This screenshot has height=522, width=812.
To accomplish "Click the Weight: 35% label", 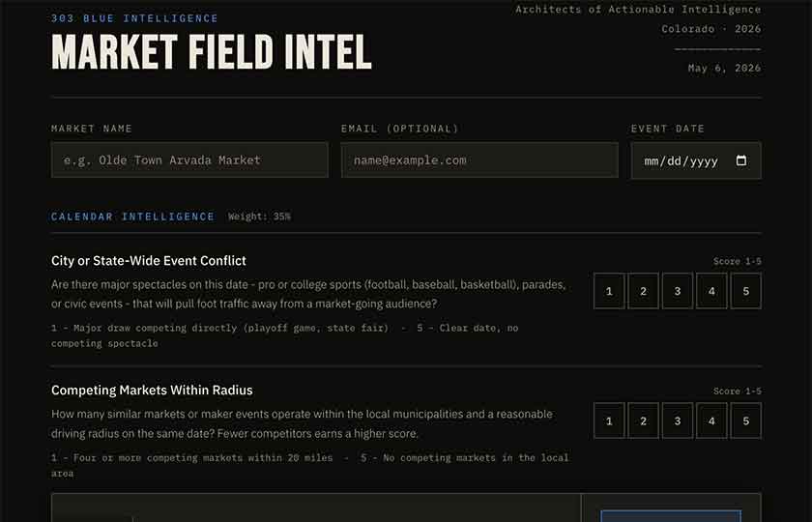I will click(x=259, y=217).
